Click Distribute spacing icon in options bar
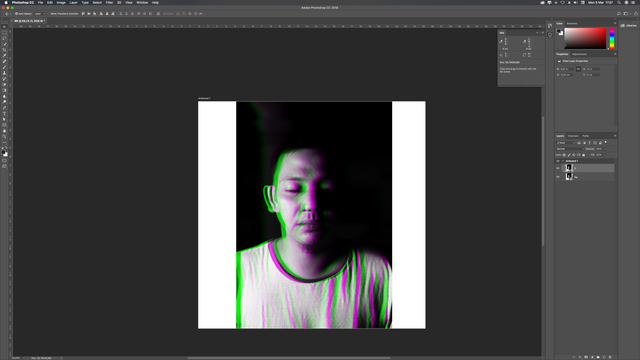The width and height of the screenshot is (640, 360). pos(158,13)
